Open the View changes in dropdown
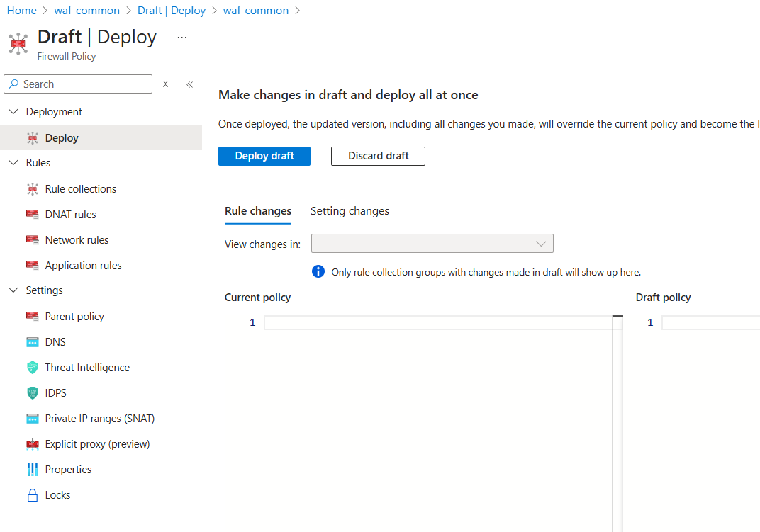This screenshot has width=760, height=532. [432, 243]
